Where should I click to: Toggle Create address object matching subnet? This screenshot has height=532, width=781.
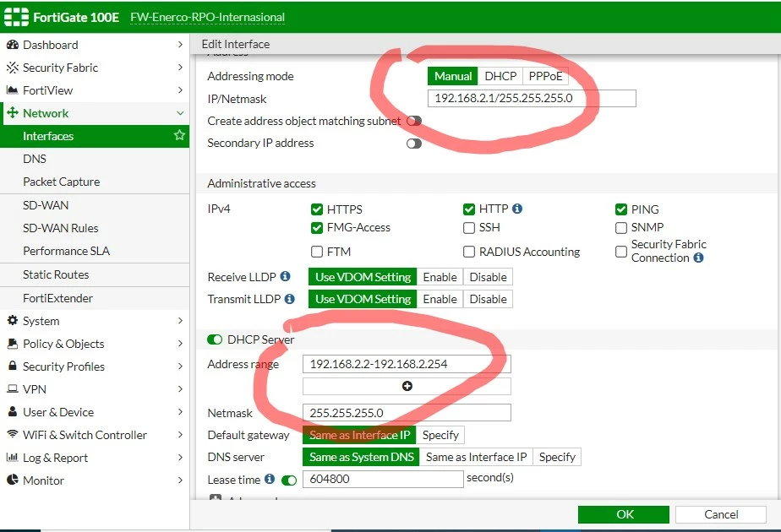pyautogui.click(x=414, y=121)
